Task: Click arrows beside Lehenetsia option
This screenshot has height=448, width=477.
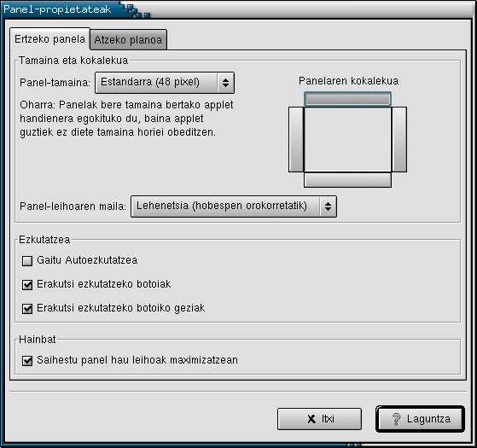Action: tap(328, 207)
